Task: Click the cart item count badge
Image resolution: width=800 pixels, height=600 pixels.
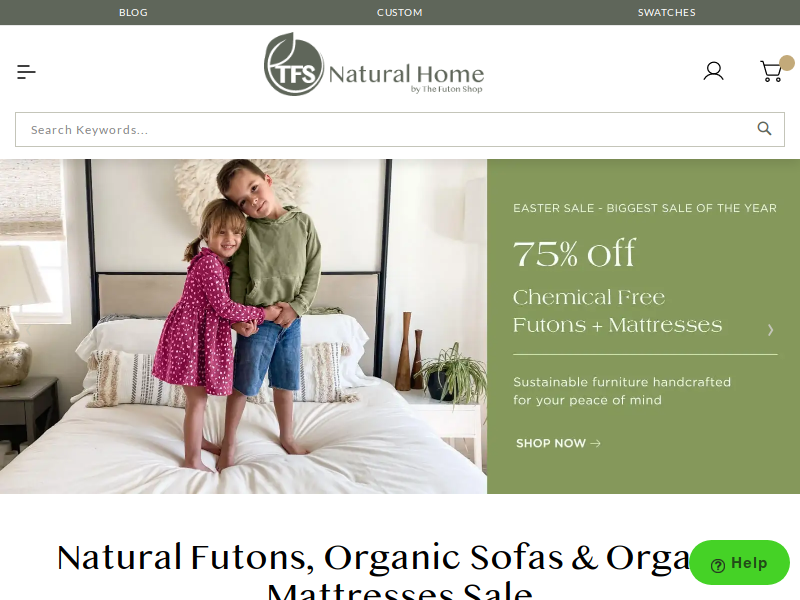Action: pos(787,63)
